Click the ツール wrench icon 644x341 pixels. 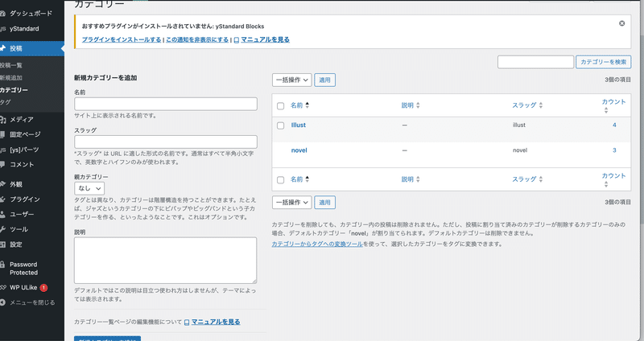click(3, 229)
